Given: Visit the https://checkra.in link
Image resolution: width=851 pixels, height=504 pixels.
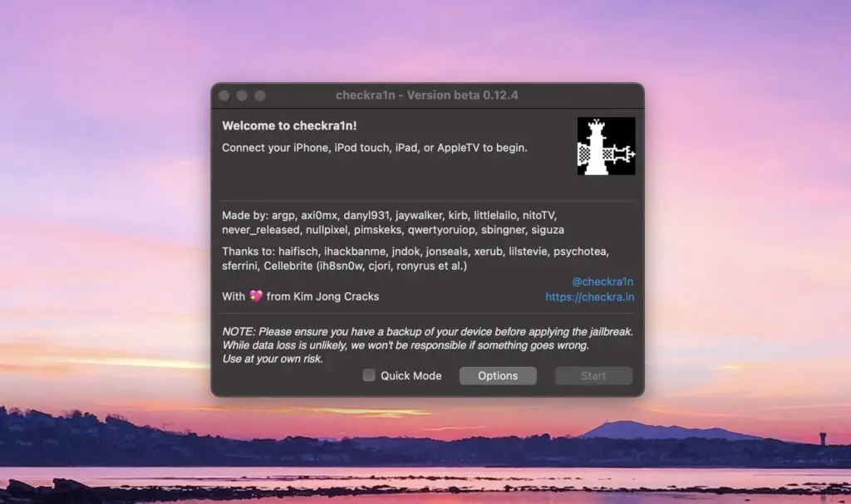Looking at the screenshot, I should click(589, 296).
